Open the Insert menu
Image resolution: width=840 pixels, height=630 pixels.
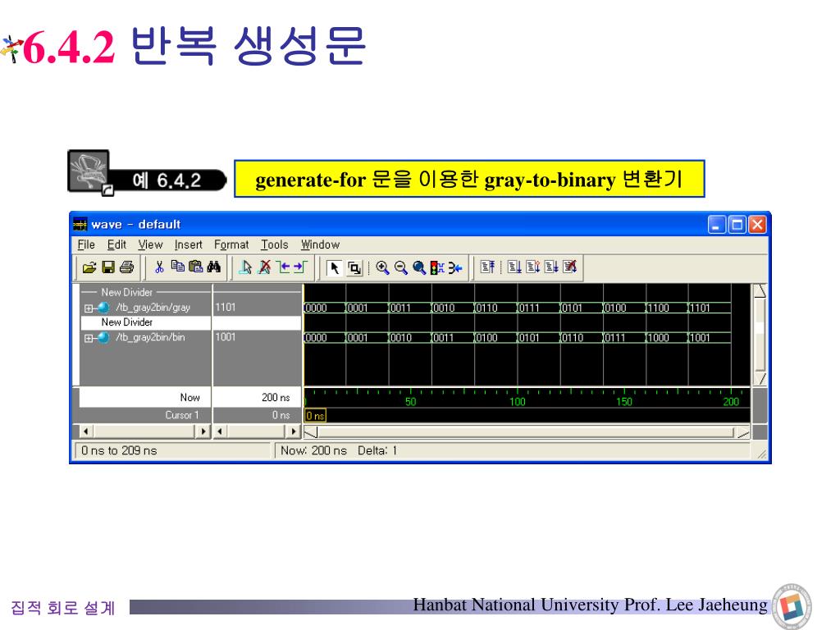pos(188,244)
